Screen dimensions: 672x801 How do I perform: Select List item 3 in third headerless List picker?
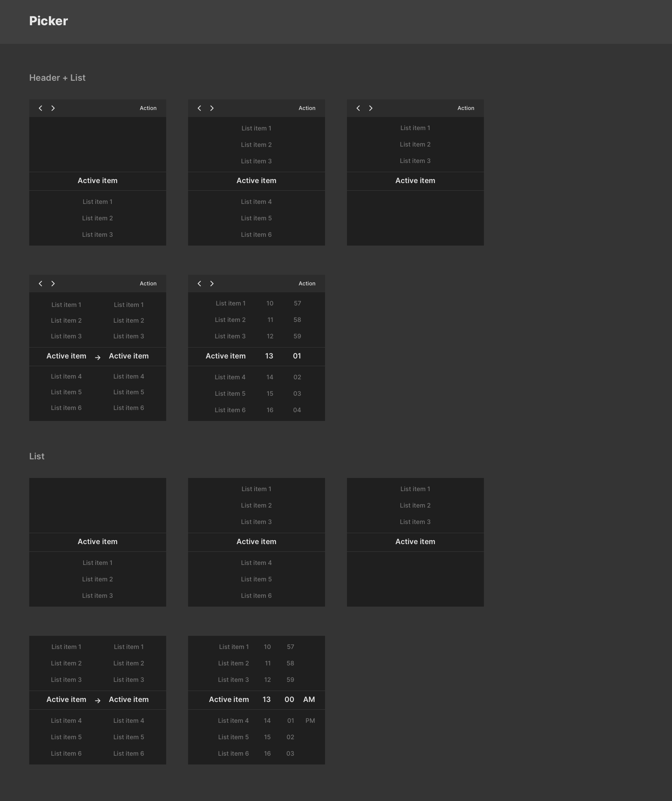(x=415, y=522)
